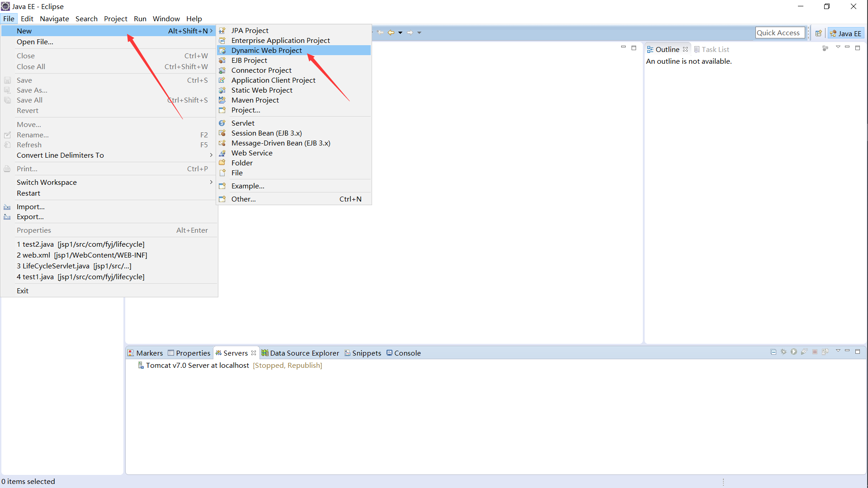
Task: Click the Publish to server icon
Action: pyautogui.click(x=825, y=352)
